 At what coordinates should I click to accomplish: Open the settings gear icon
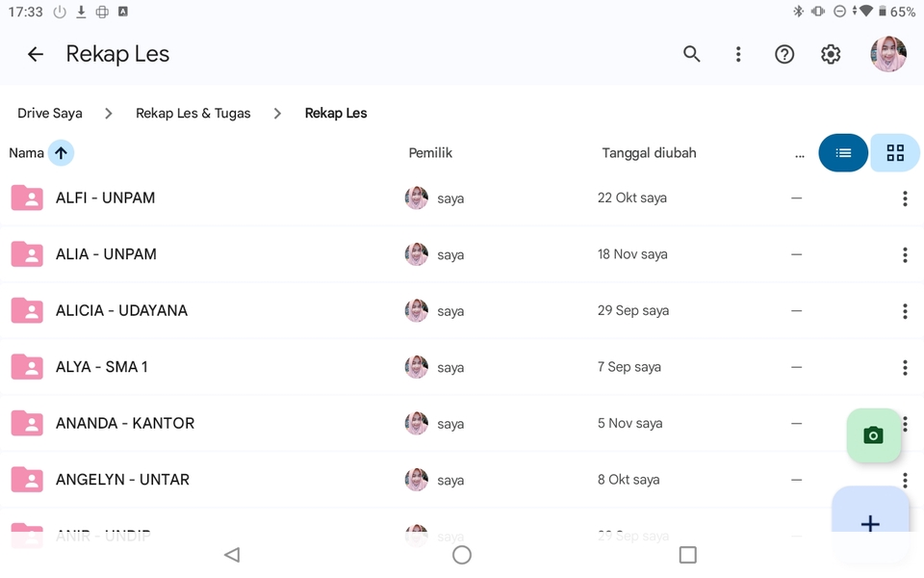(831, 55)
